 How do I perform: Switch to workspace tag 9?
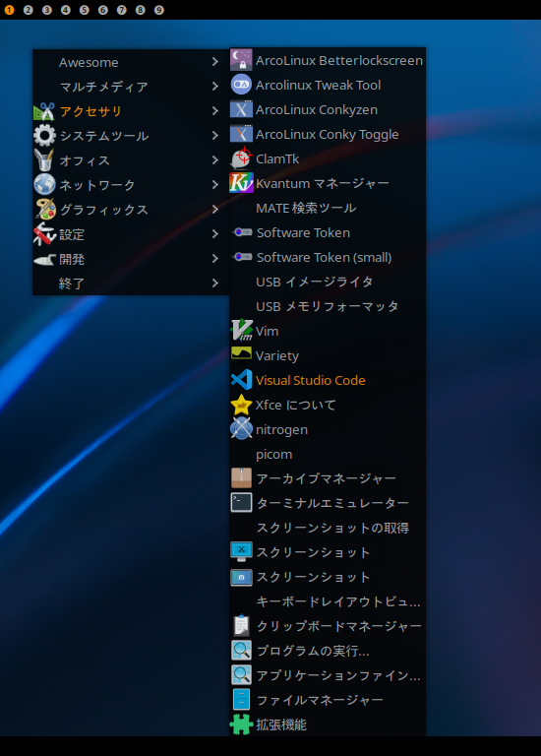click(x=159, y=10)
